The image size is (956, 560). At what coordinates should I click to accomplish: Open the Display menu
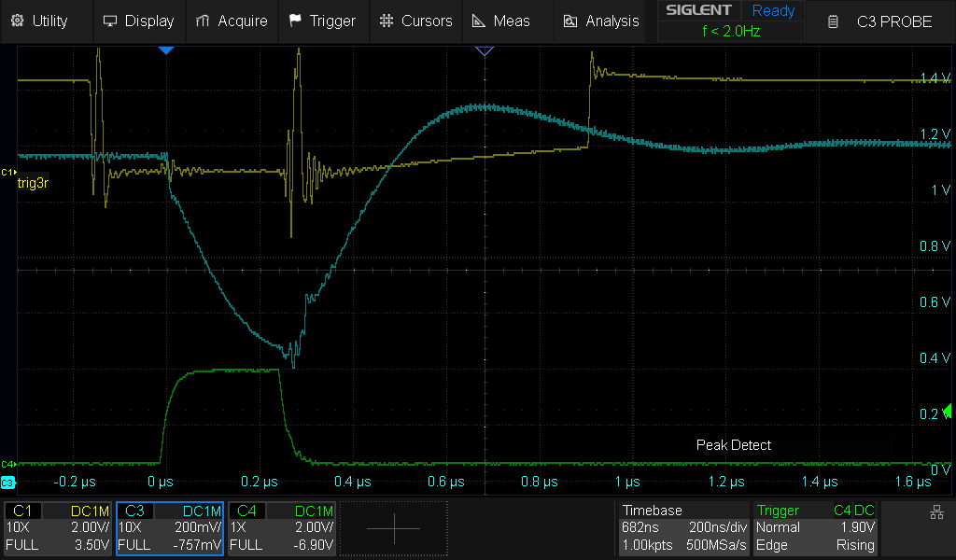pyautogui.click(x=138, y=21)
